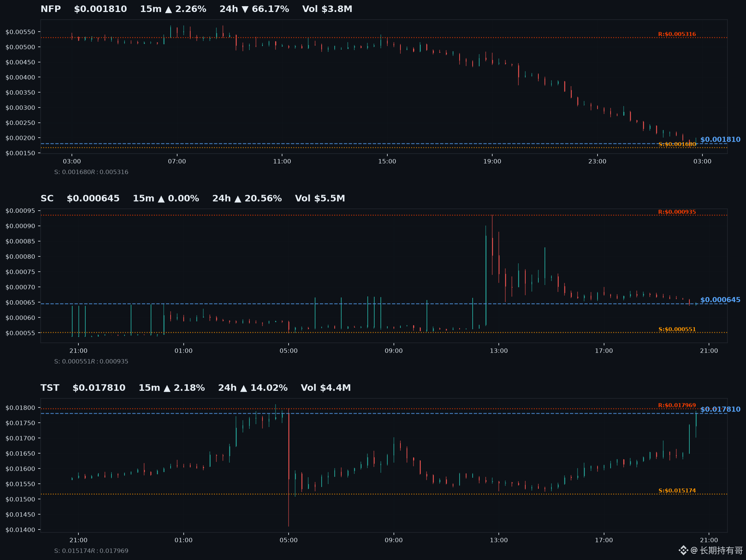Click the 01:00 time label on TST chart
The height and width of the screenshot is (560, 746).
[183, 540]
